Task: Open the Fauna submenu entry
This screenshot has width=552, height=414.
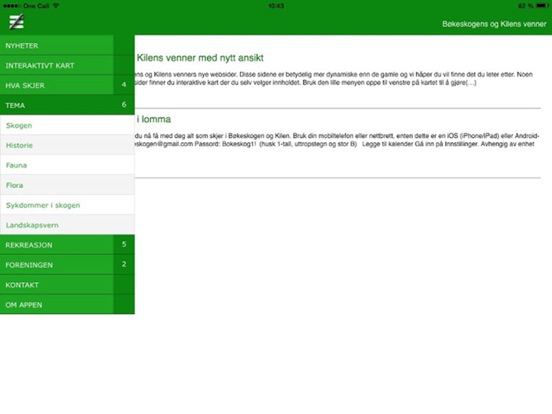Action: [67, 165]
